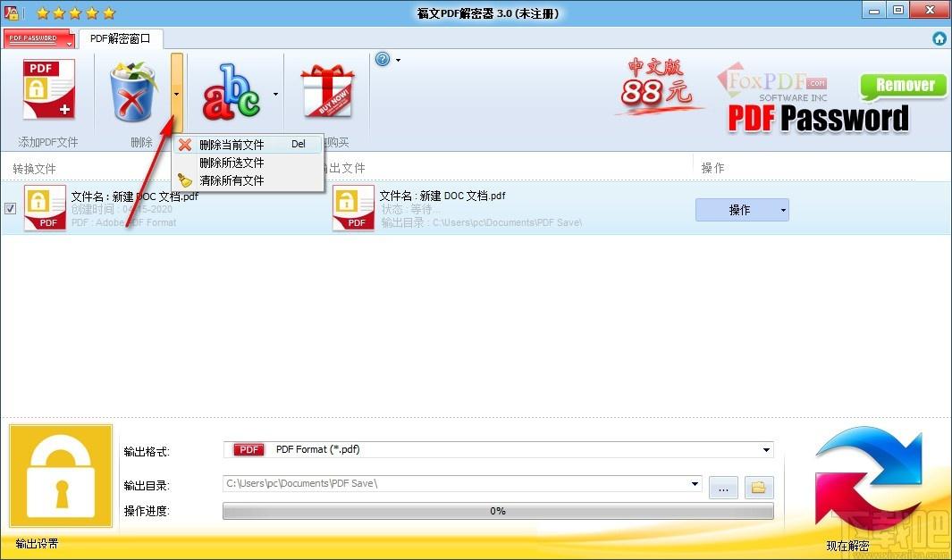Click 添加PDF文件 label
952x560 pixels.
(x=48, y=142)
